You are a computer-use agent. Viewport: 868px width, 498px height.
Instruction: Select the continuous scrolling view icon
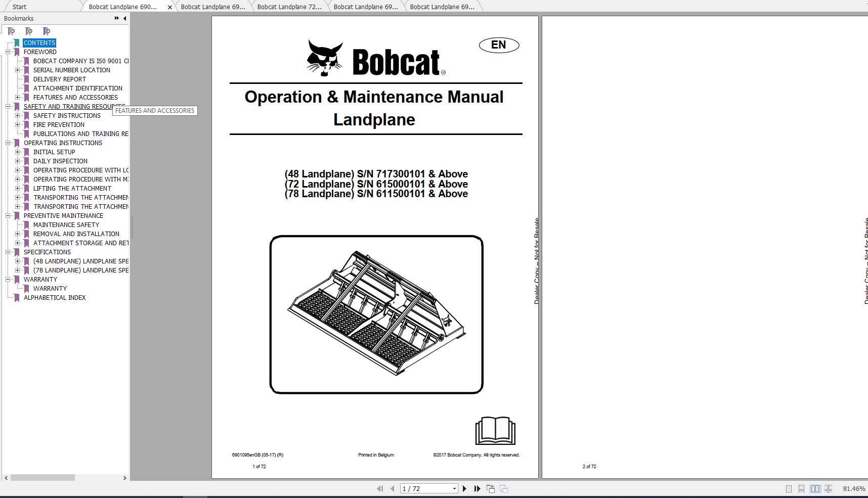click(x=802, y=489)
